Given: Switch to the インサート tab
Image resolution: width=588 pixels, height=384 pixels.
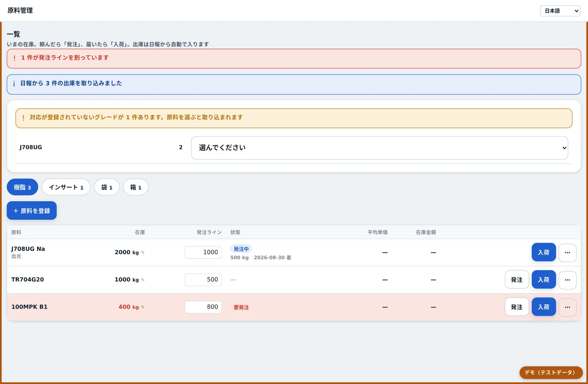Looking at the screenshot, I should (x=66, y=187).
